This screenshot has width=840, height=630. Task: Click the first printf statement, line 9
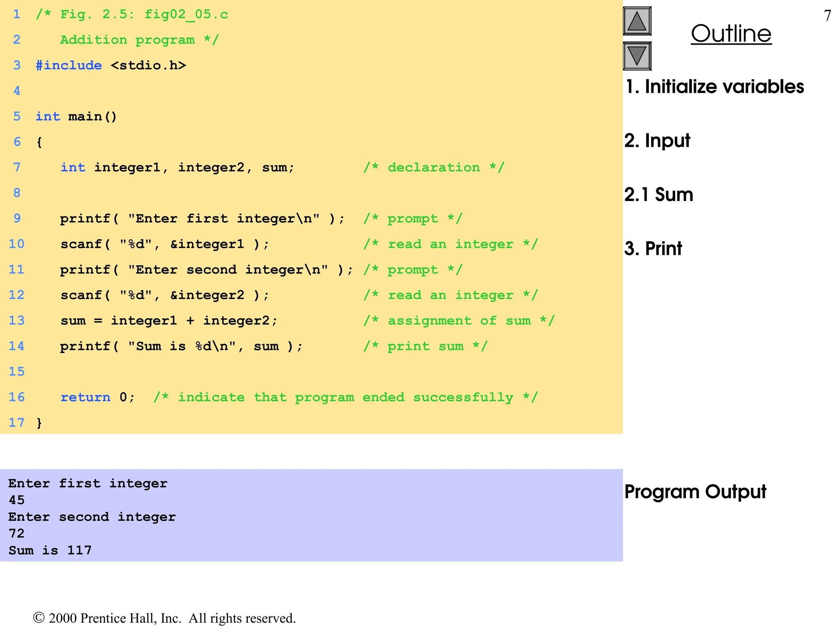(202, 219)
